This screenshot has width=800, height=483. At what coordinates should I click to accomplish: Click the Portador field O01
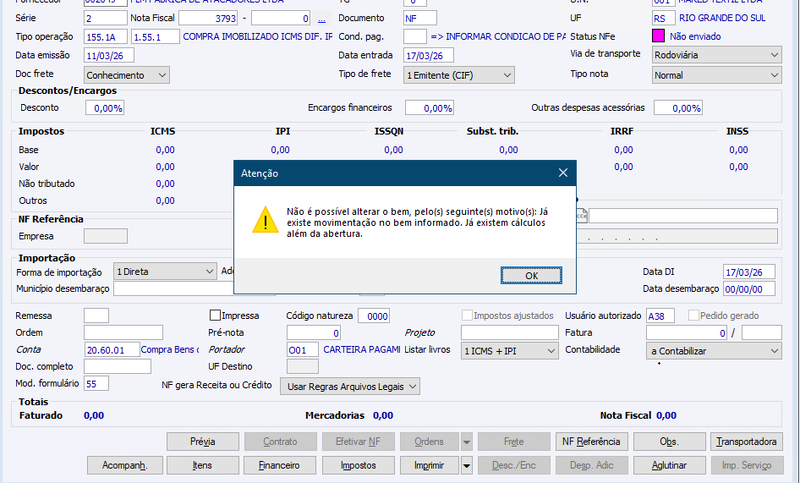tap(303, 350)
